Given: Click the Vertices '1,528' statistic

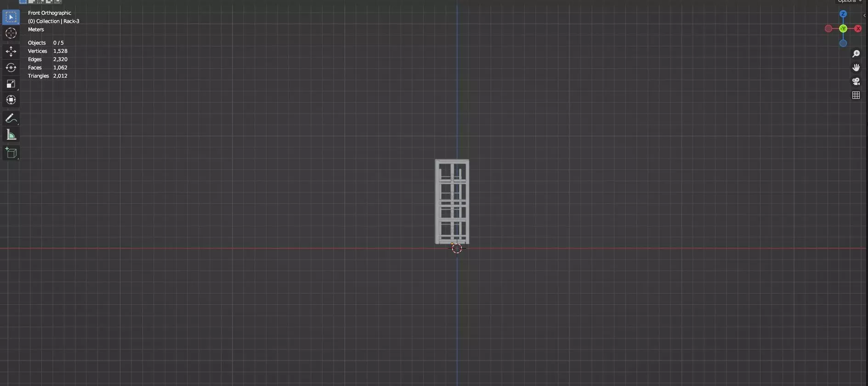Looking at the screenshot, I should click(x=60, y=51).
